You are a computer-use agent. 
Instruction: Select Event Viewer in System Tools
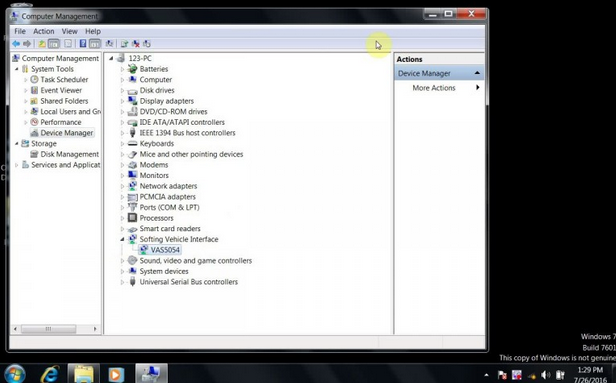61,90
